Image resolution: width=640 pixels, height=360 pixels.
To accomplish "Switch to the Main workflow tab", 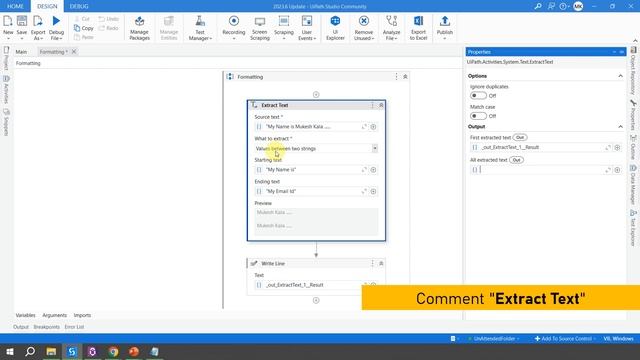I will (21, 52).
